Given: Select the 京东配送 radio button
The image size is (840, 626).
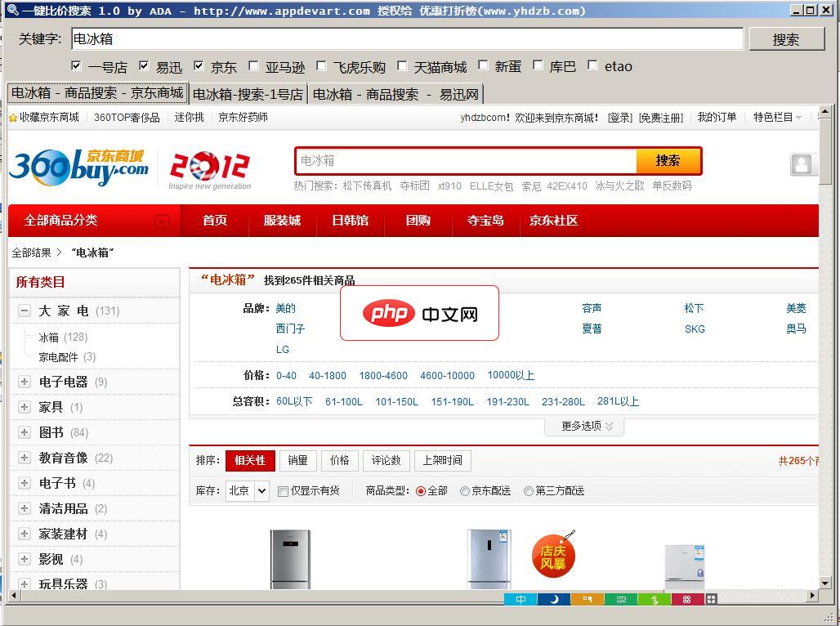Looking at the screenshot, I should tap(464, 491).
